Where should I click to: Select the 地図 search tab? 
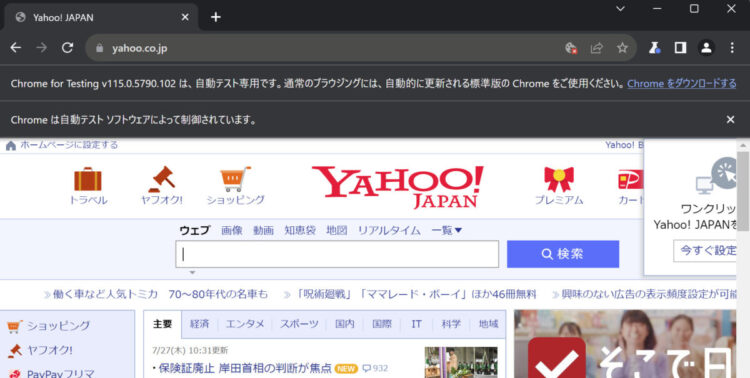point(337,230)
